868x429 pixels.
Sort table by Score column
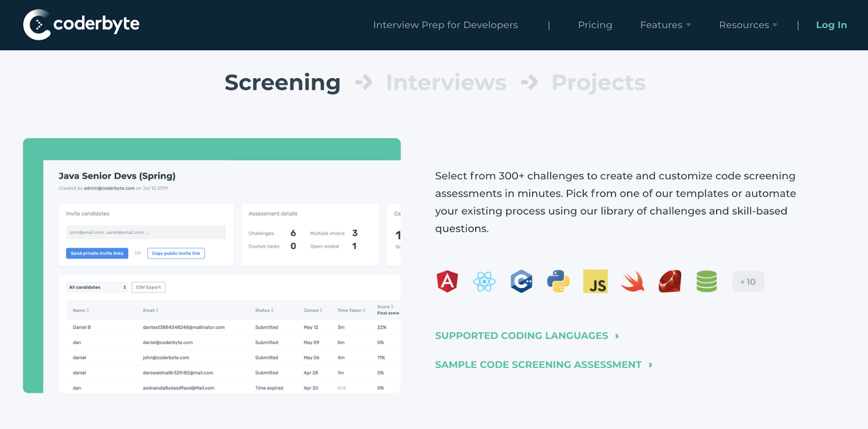(x=385, y=307)
